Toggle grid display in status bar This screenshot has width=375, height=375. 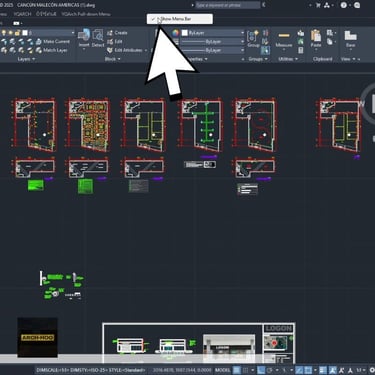click(x=237, y=370)
